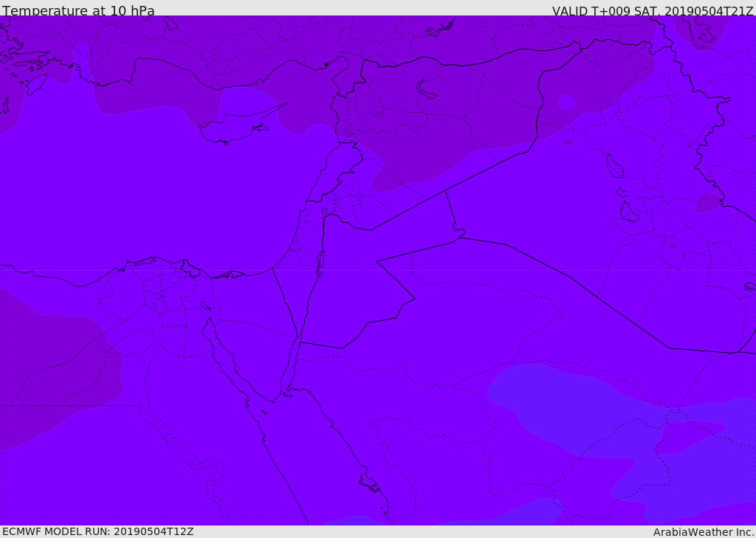
Task: Click the 'Temperature at 10 hPa' title text
Action: (78, 10)
